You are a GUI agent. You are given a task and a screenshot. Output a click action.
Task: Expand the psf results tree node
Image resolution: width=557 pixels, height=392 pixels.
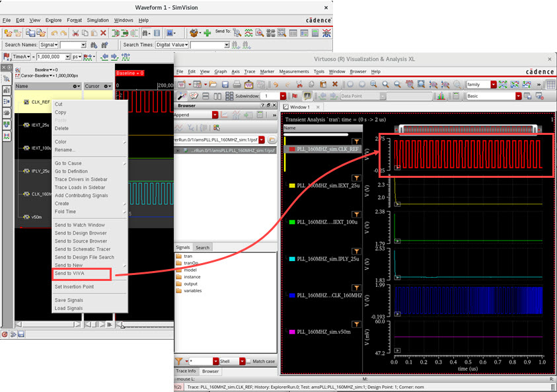coord(178,151)
